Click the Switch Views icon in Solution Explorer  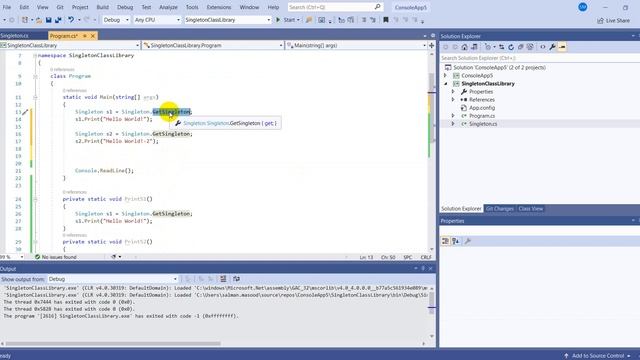[474, 47]
